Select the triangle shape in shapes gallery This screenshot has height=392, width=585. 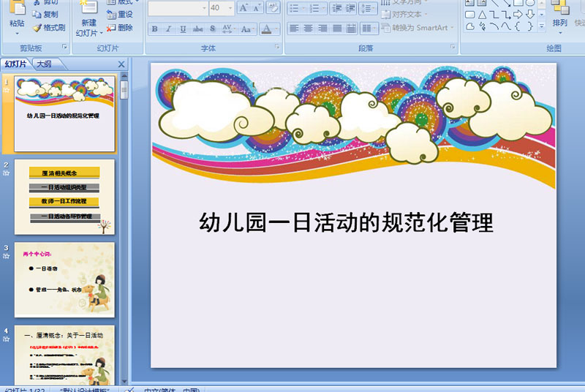pyautogui.click(x=482, y=15)
